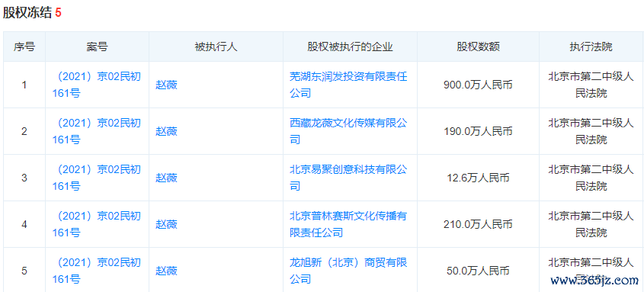
Task: Click the 股权数额 column header
Action: click(x=478, y=47)
